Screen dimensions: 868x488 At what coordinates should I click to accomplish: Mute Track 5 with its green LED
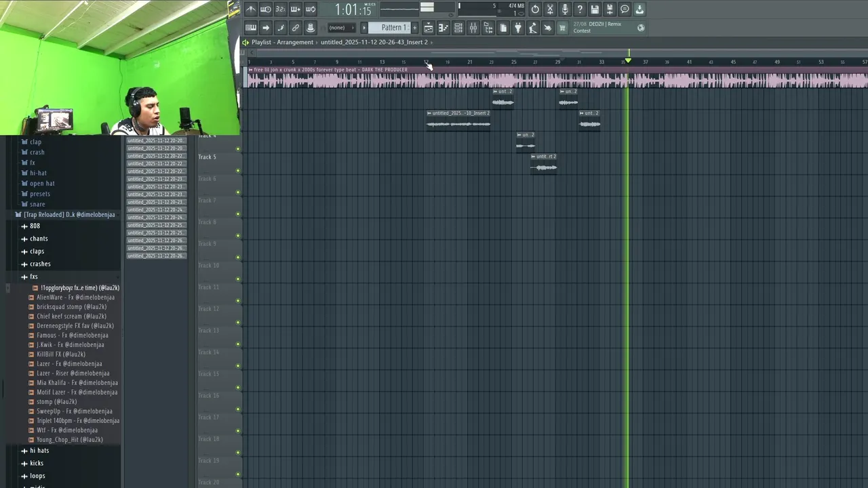(238, 171)
